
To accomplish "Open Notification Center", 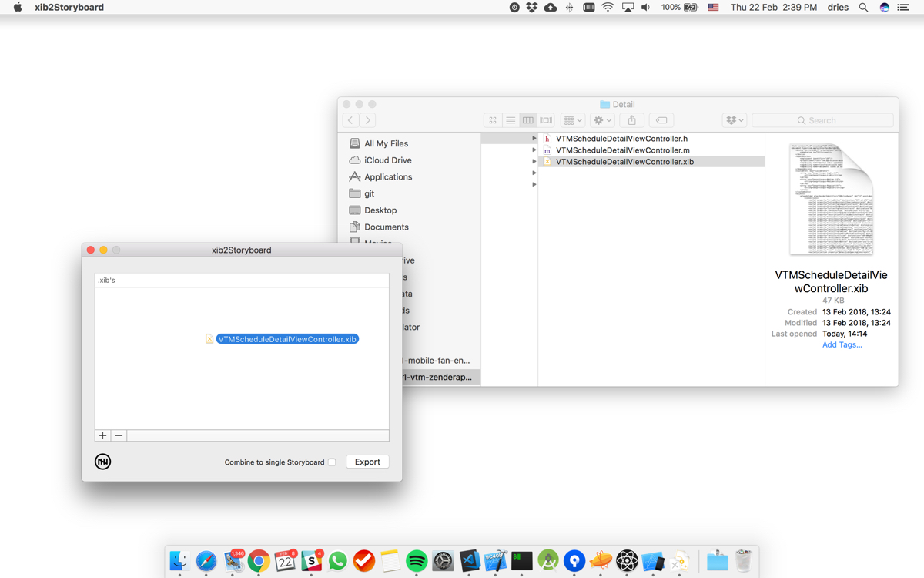I will pyautogui.click(x=903, y=7).
